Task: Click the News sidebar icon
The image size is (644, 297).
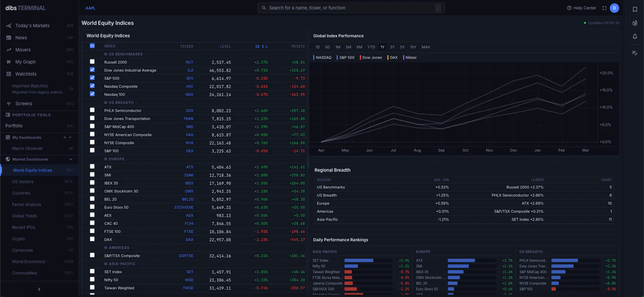Action: point(9,38)
